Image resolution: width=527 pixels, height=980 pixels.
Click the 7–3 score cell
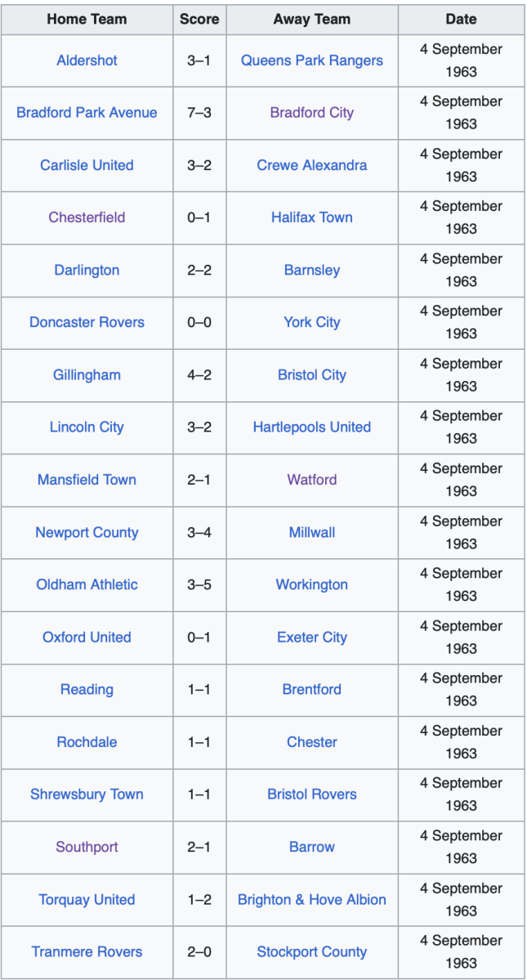[199, 113]
